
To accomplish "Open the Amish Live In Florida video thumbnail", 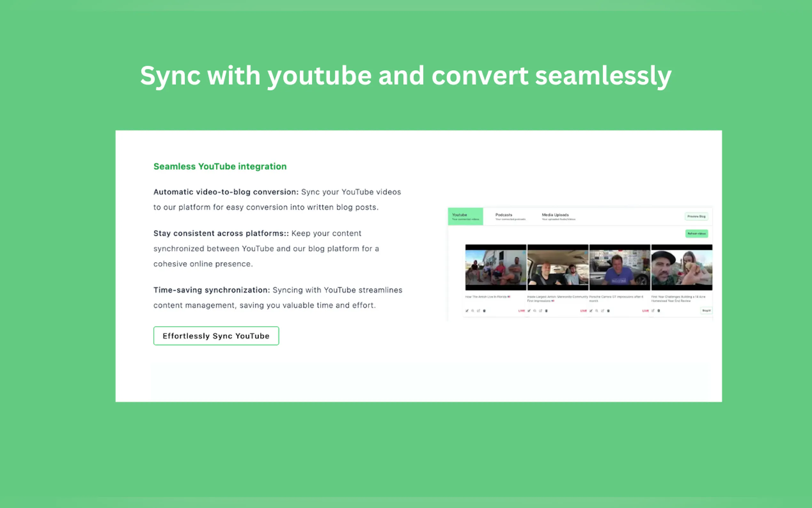I will click(x=496, y=267).
